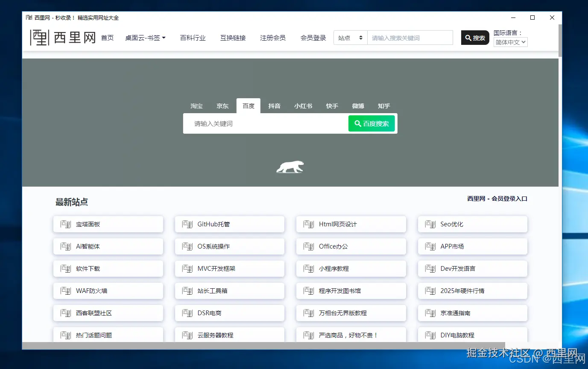Switch to the 京东 search tab
This screenshot has width=588, height=369.
(x=222, y=106)
